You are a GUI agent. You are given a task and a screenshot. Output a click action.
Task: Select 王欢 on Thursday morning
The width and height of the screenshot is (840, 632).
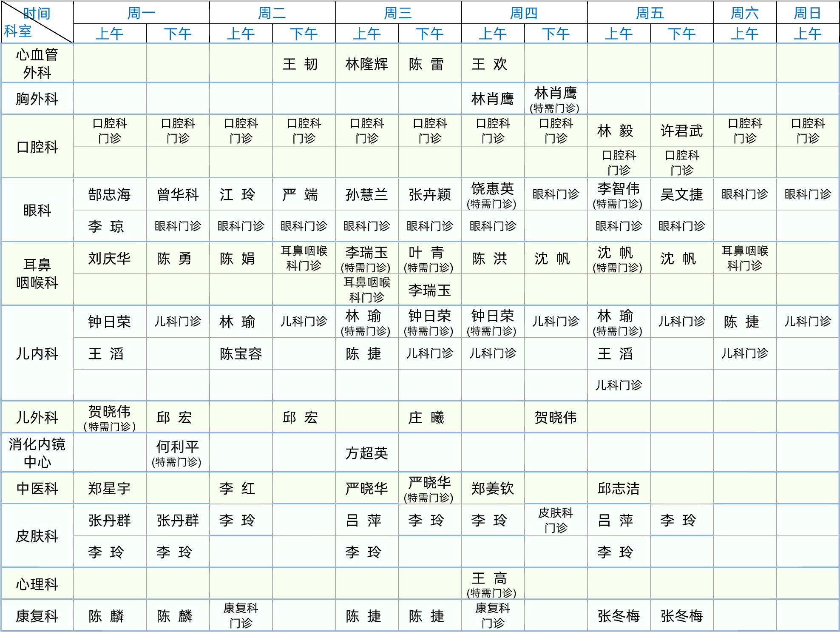[x=489, y=64]
